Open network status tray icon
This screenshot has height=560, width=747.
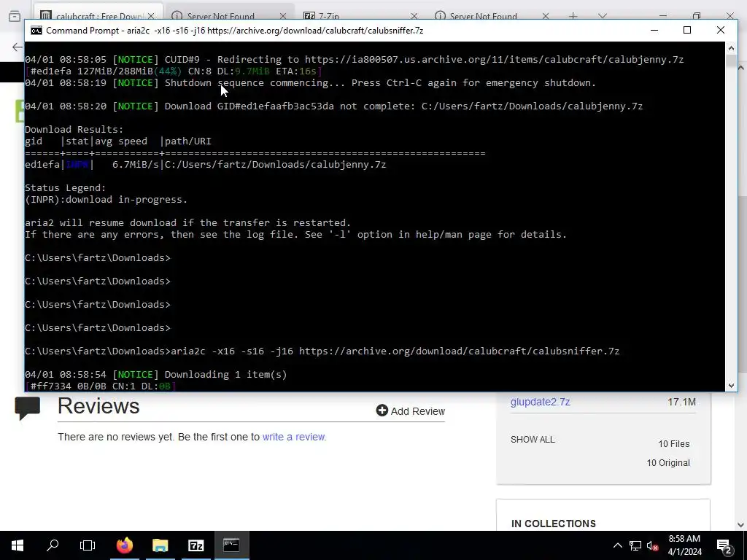(635, 545)
